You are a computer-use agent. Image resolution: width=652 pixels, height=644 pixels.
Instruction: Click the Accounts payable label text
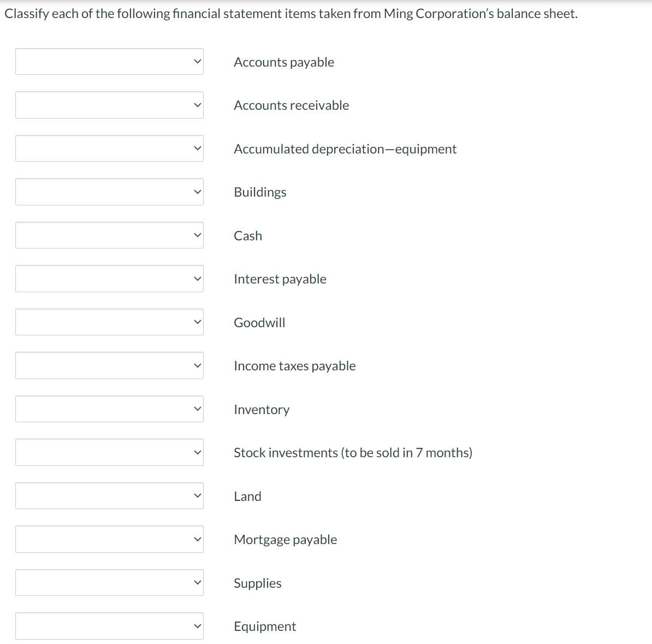[283, 62]
